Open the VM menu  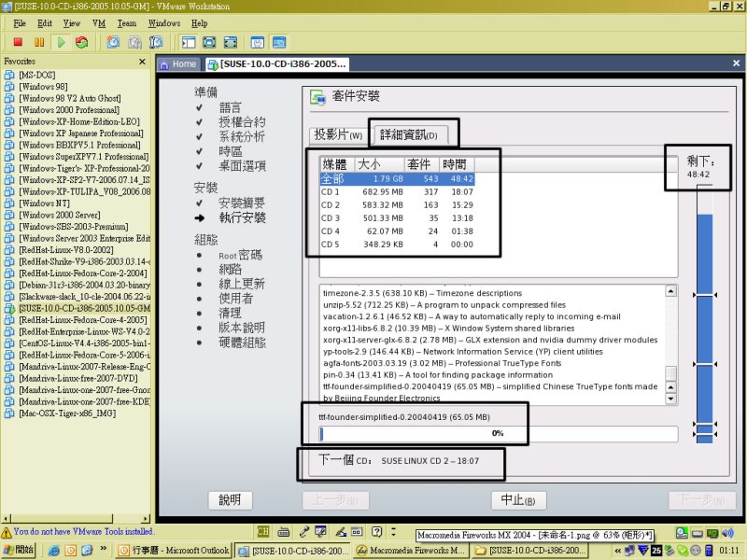coord(98,22)
